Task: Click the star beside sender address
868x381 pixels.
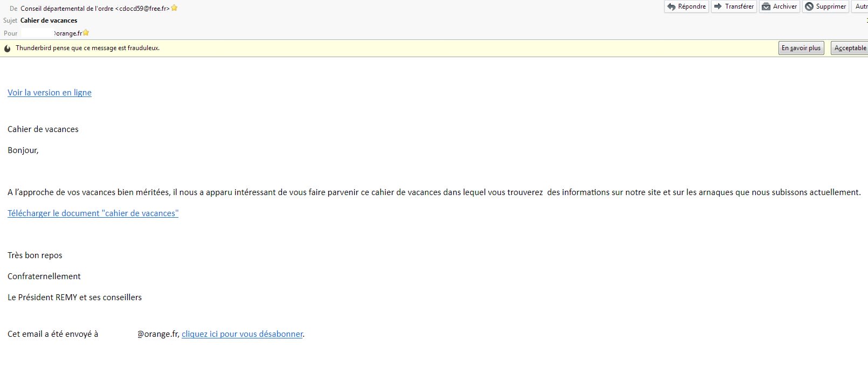Action: [x=174, y=8]
